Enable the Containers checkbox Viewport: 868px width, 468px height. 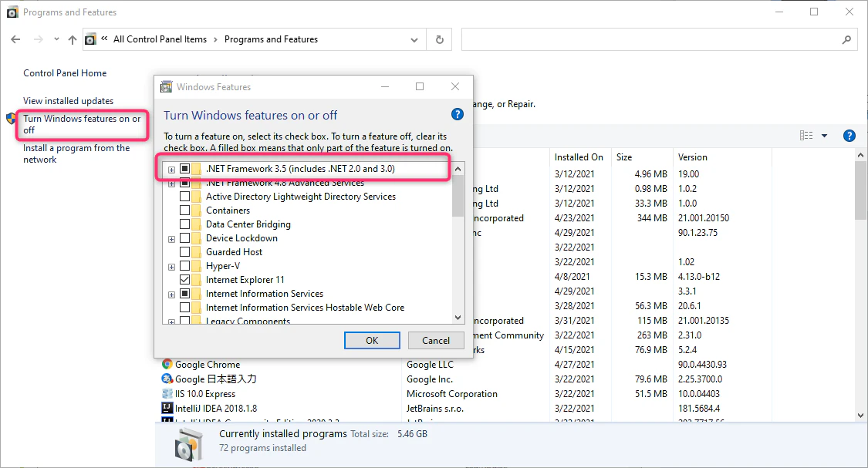tap(185, 210)
